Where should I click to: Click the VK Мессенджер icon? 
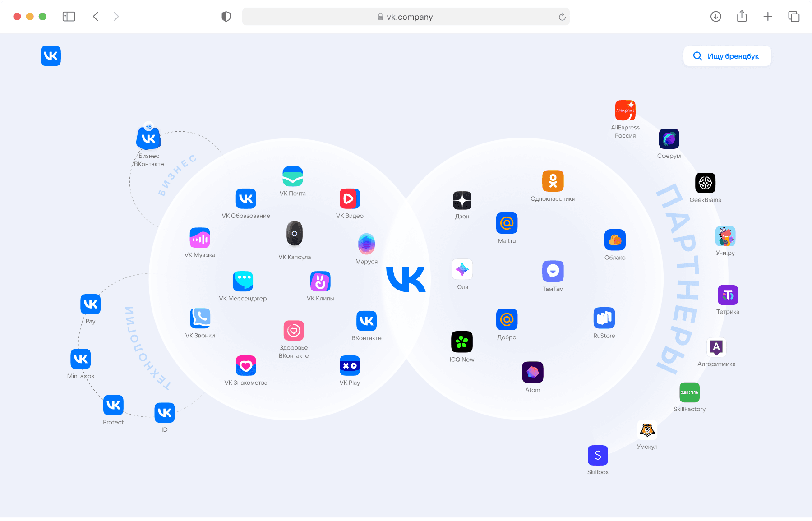coord(243,281)
